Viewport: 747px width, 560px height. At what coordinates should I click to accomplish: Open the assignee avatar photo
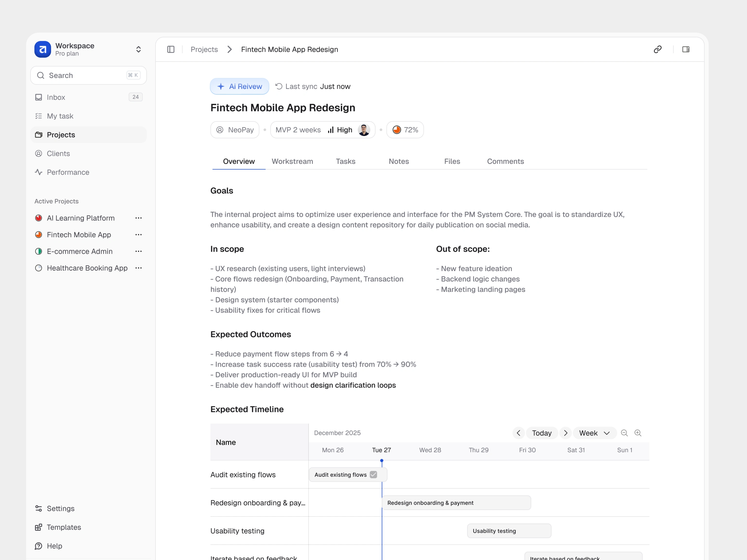[x=364, y=130]
